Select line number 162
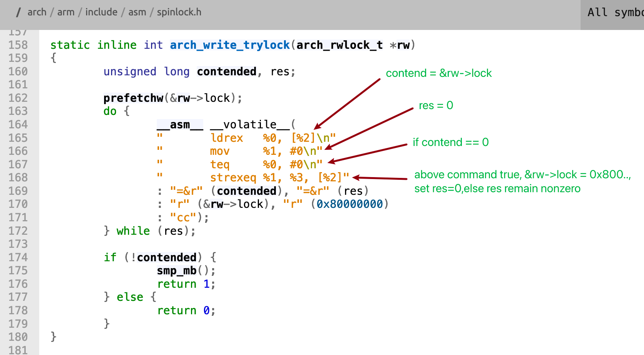The width and height of the screenshot is (644, 355). [x=18, y=98]
